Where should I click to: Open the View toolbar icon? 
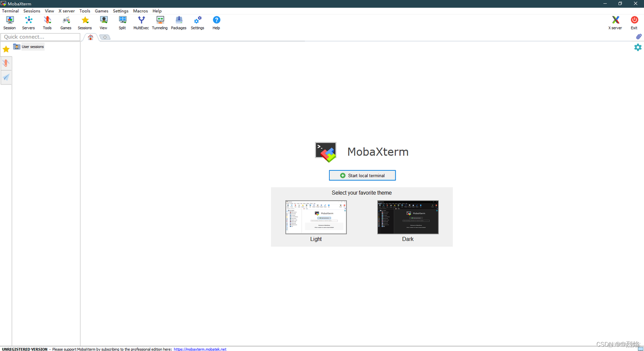tap(103, 23)
